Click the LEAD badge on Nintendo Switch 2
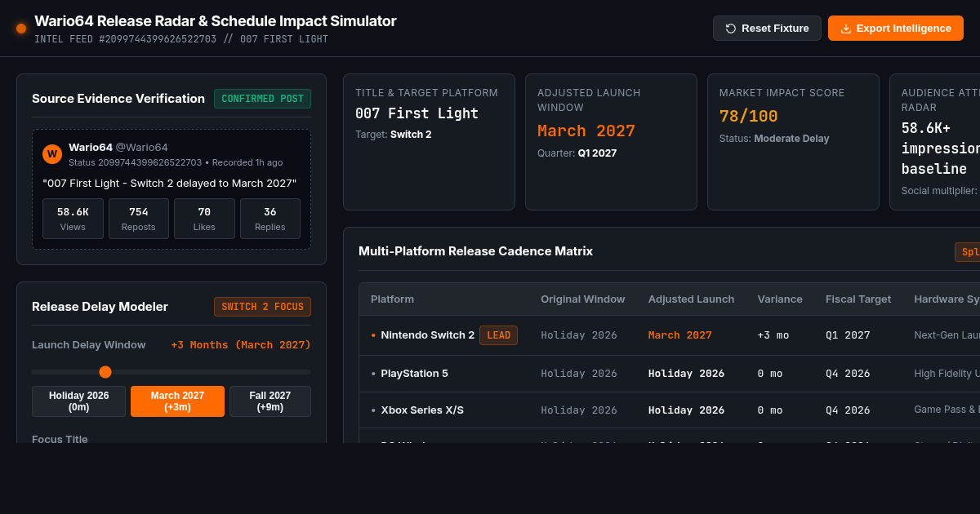Screen dimensions: 980x514 point(498,335)
